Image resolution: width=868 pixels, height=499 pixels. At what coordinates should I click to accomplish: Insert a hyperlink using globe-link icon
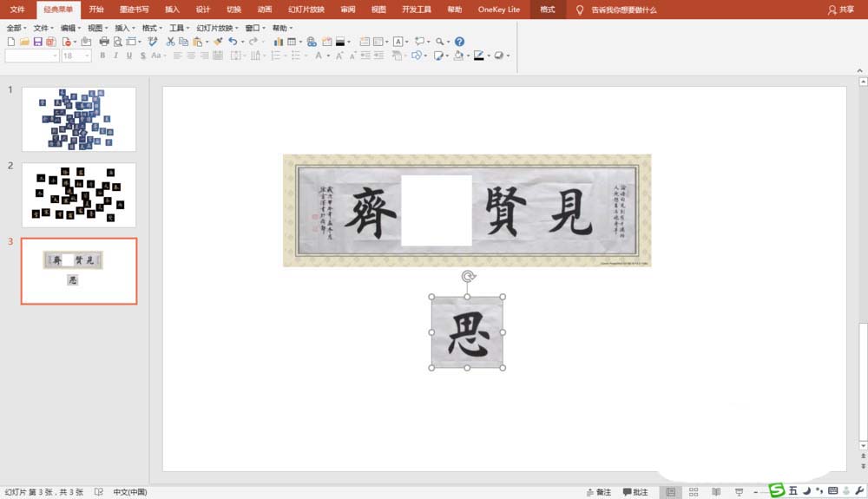(x=312, y=42)
